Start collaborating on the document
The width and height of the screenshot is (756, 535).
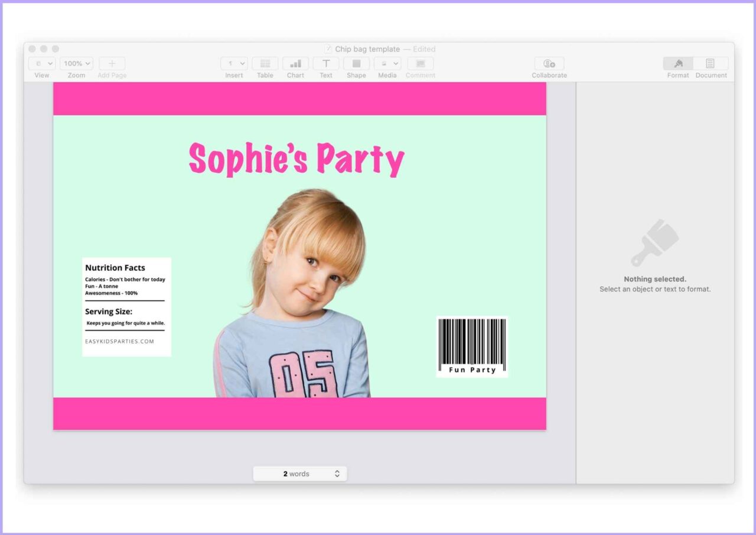549,63
